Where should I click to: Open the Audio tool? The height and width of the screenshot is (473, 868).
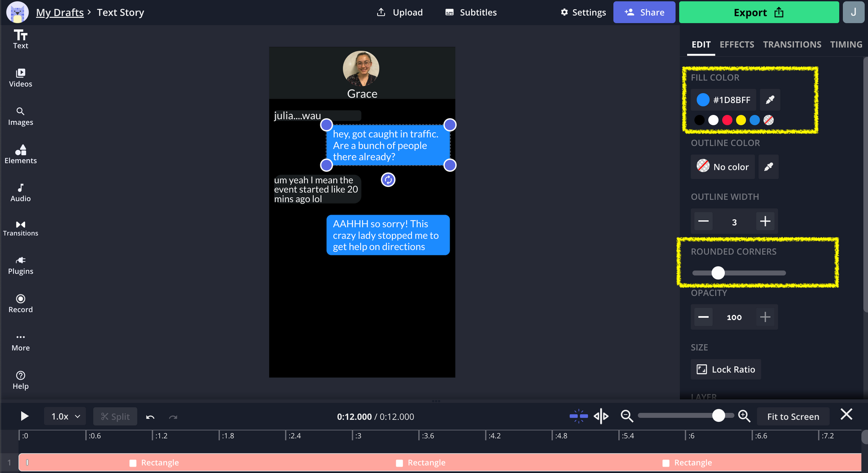[20, 192]
